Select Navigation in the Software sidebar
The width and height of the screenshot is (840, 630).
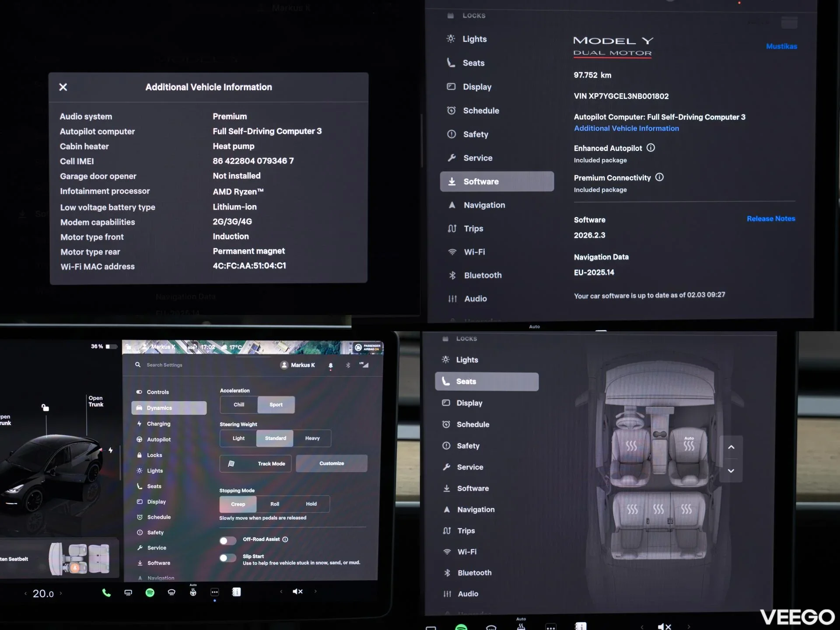[484, 205]
